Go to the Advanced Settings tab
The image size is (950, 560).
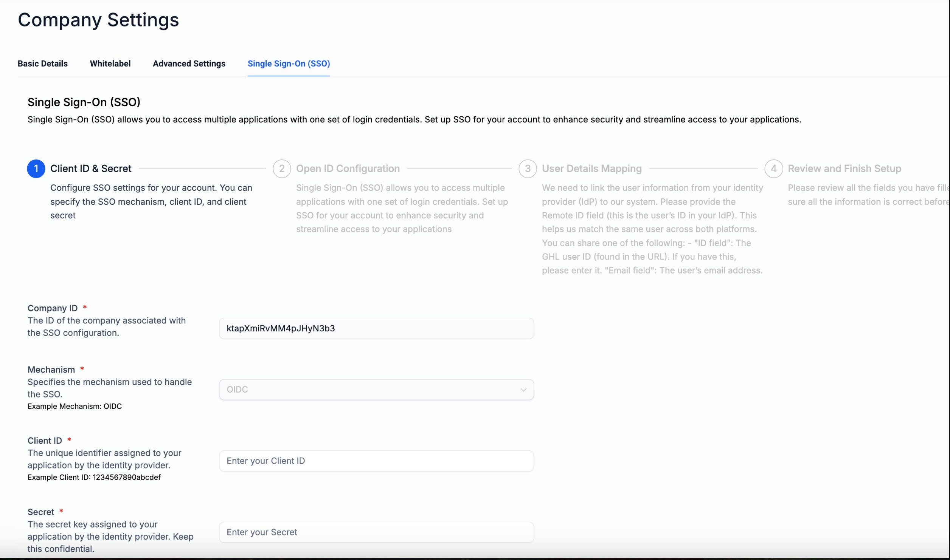[x=189, y=63]
